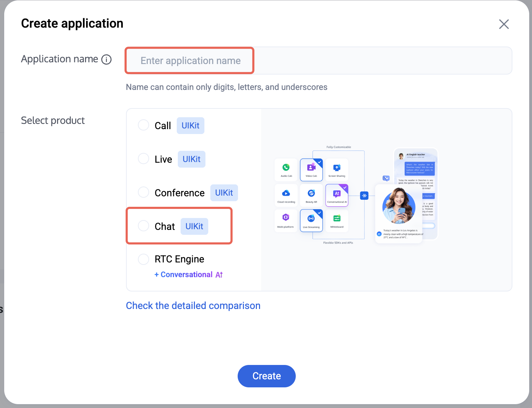Click the blue Create button

click(x=267, y=376)
